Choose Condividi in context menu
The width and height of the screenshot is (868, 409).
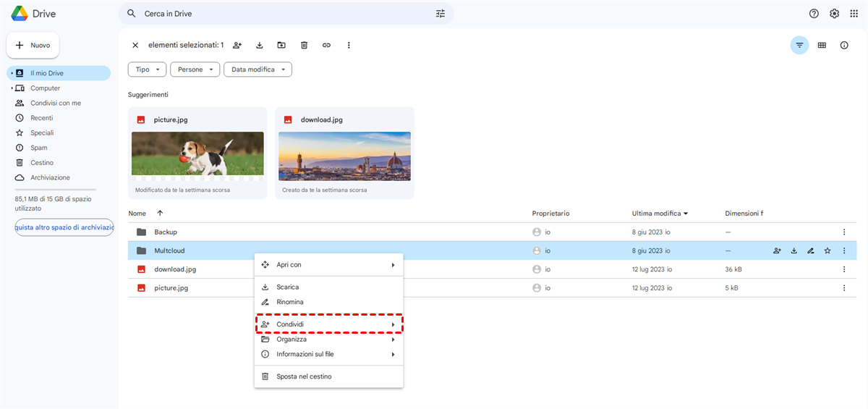point(328,324)
